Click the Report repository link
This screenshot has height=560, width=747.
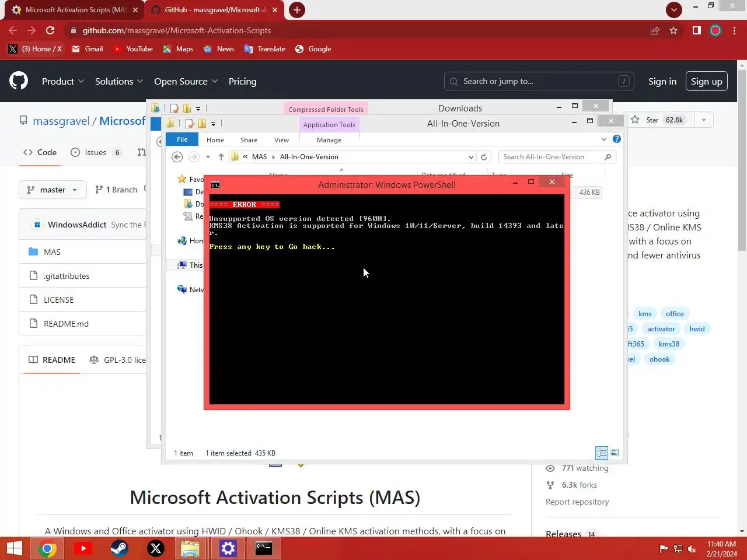click(x=577, y=502)
